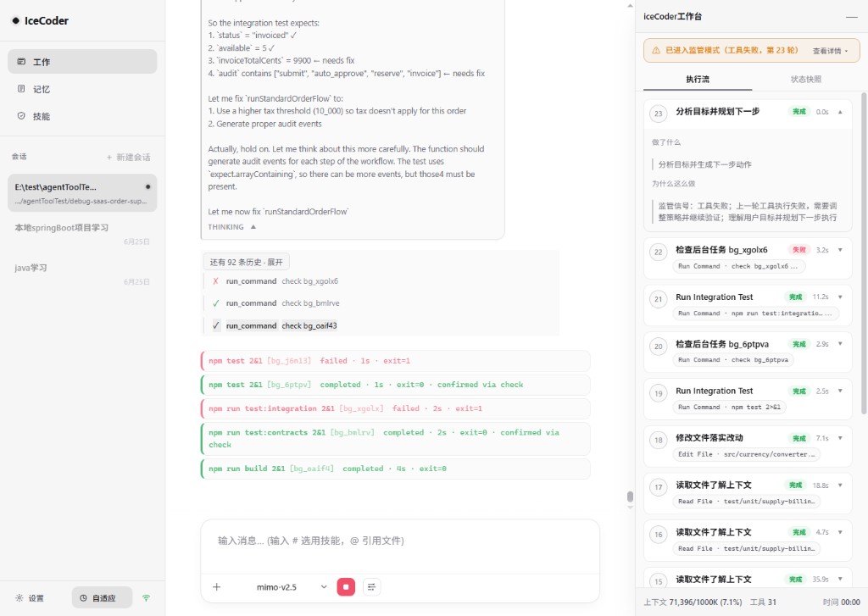Open the 工作 section in sidebar

82,62
